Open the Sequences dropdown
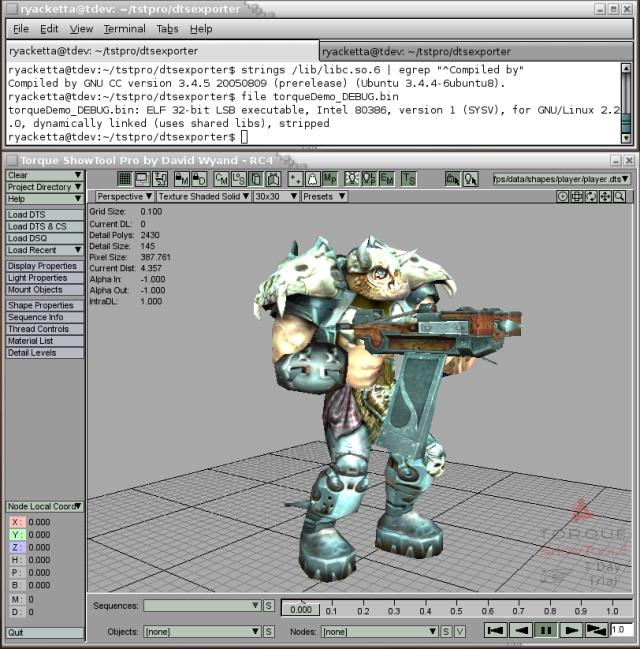 tap(202, 606)
